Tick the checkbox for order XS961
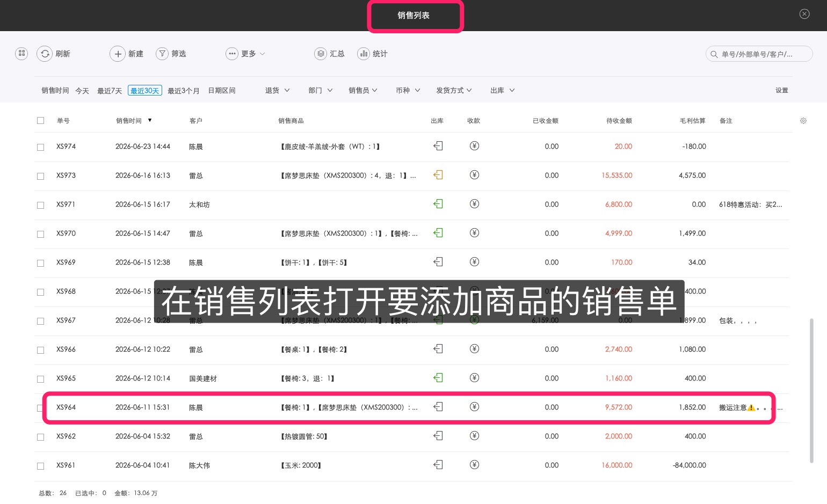This screenshot has height=504, width=827. point(40,466)
